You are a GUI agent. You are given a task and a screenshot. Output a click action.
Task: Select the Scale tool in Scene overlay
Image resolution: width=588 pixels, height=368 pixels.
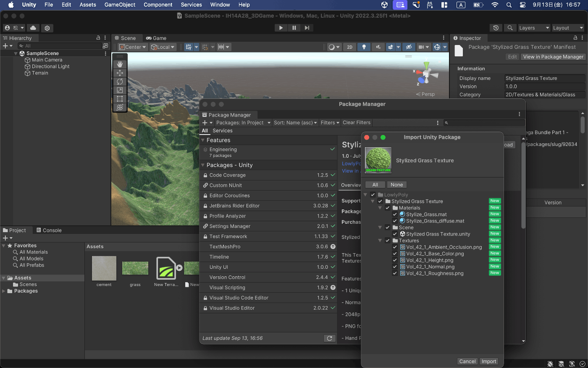click(120, 90)
